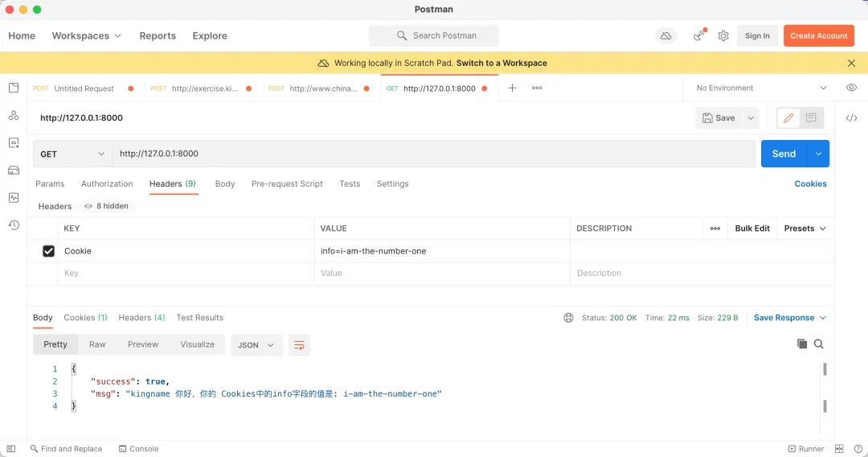Switch to the request Body tab

pos(225,184)
